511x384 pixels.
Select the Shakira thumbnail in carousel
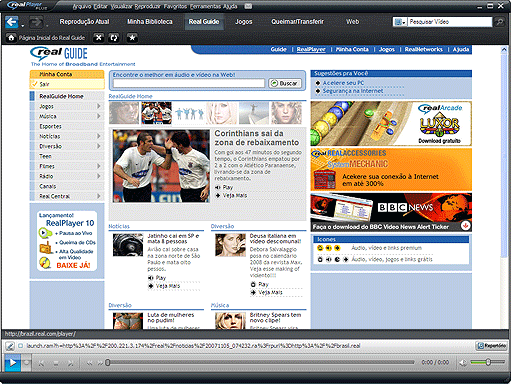[x=286, y=113]
